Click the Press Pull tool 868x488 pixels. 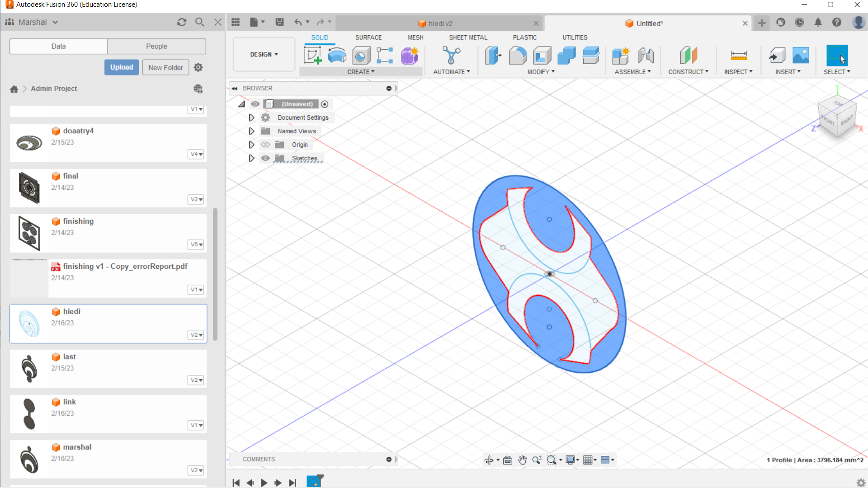pyautogui.click(x=493, y=56)
